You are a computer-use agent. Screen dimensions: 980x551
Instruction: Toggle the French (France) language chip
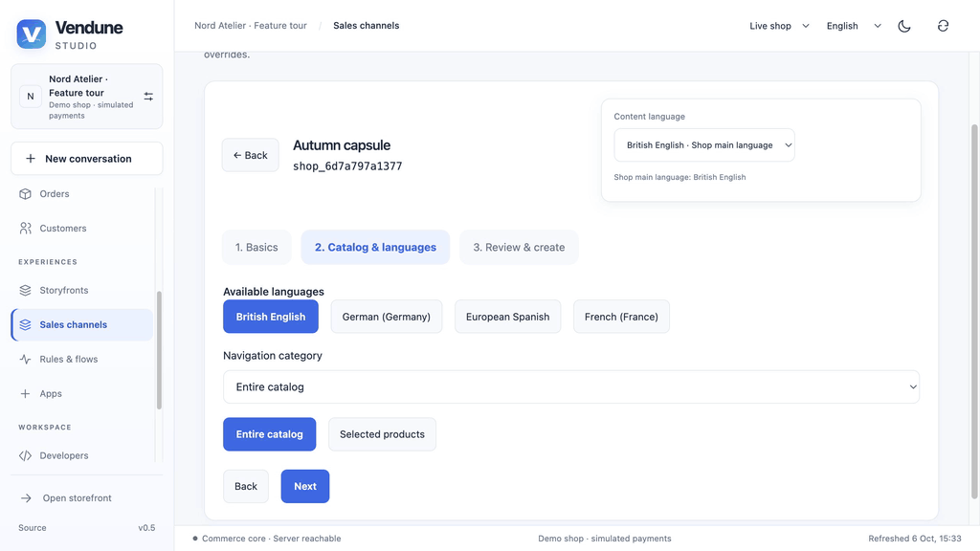(621, 317)
